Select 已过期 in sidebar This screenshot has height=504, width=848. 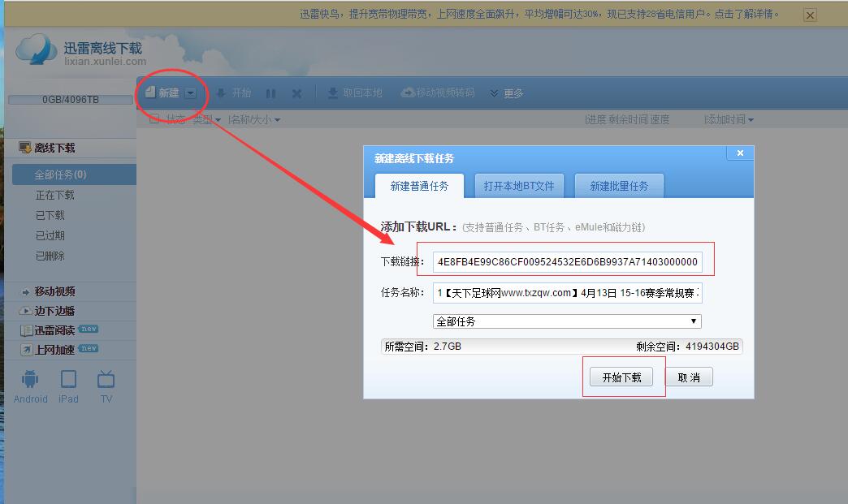pos(50,235)
